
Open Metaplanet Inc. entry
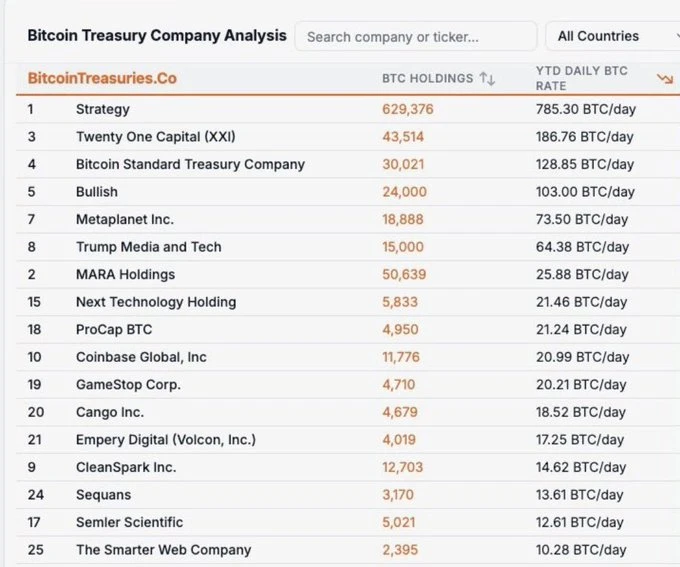click(125, 219)
